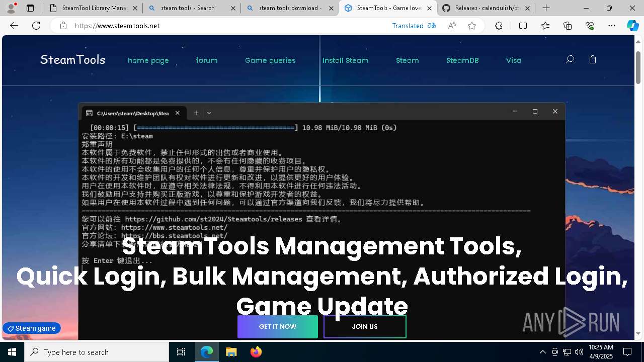
Task: Open Microsoft Edge taskbar icon
Action: click(x=207, y=352)
